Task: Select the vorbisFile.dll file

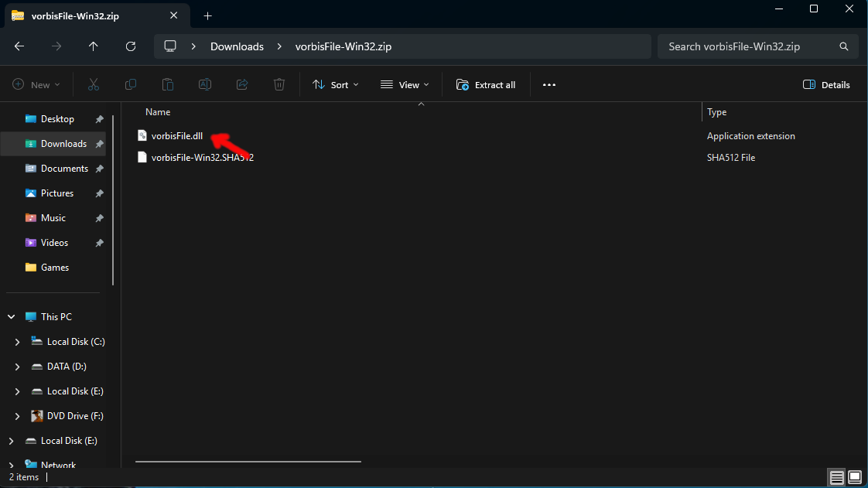Action: pos(176,135)
